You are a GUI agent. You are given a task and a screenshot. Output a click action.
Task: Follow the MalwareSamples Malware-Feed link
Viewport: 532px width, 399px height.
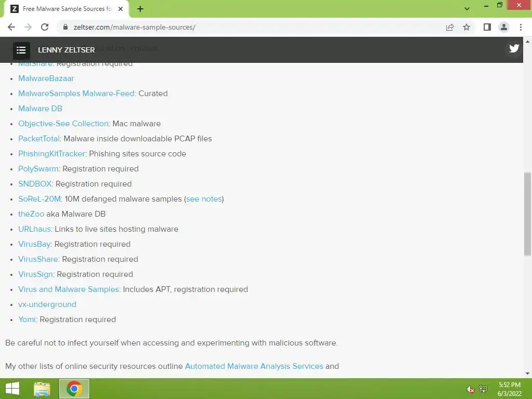[76, 94]
